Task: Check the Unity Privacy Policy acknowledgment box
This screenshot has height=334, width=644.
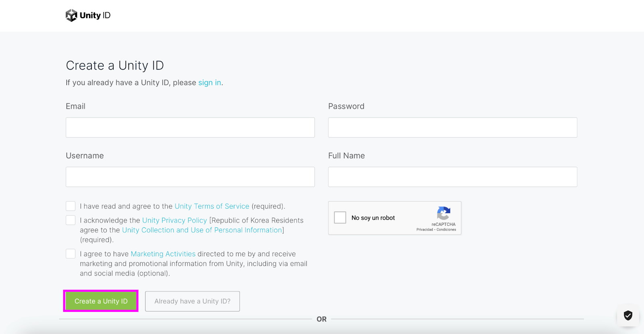Action: [70, 220]
